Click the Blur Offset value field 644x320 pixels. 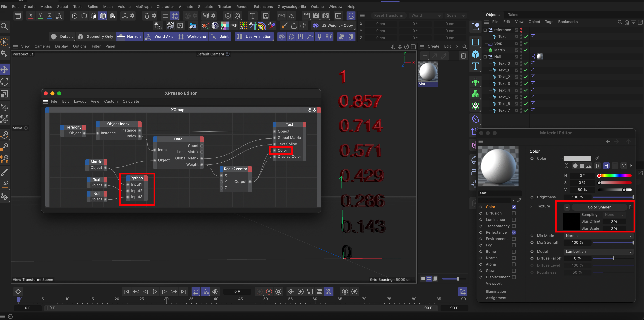point(614,221)
